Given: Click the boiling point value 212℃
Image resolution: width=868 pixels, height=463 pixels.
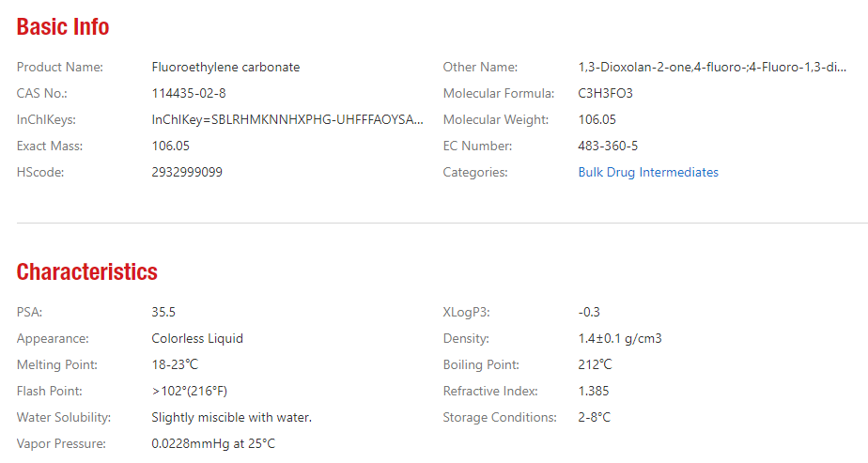Looking at the screenshot, I should (596, 364).
